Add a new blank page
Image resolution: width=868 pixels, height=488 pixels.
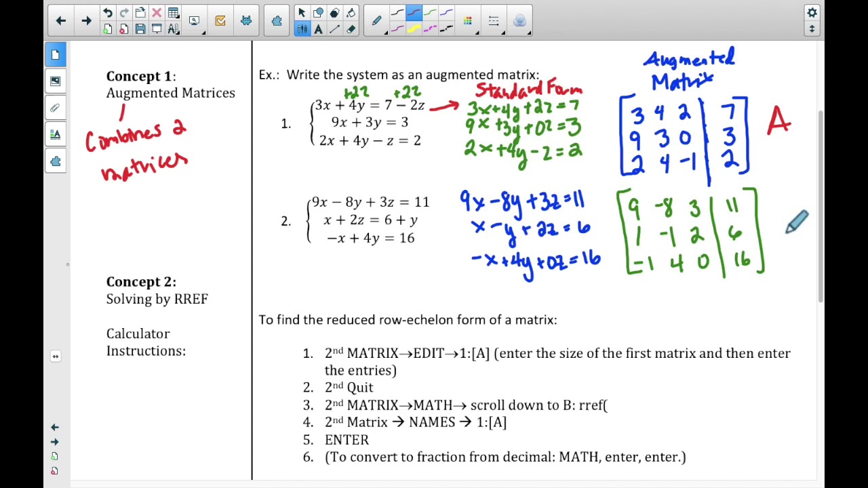[108, 29]
